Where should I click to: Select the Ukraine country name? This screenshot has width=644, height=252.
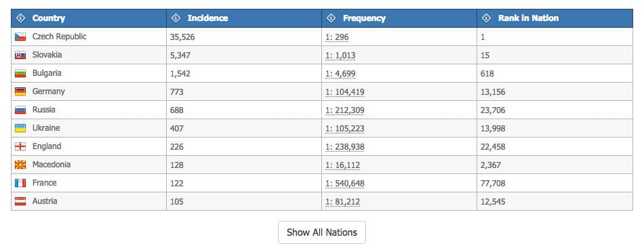[46, 127]
